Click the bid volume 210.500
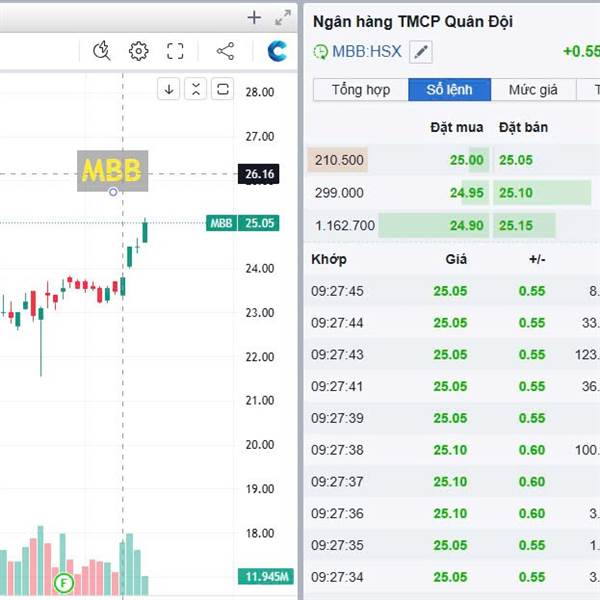This screenshot has width=600, height=600. coord(339,160)
